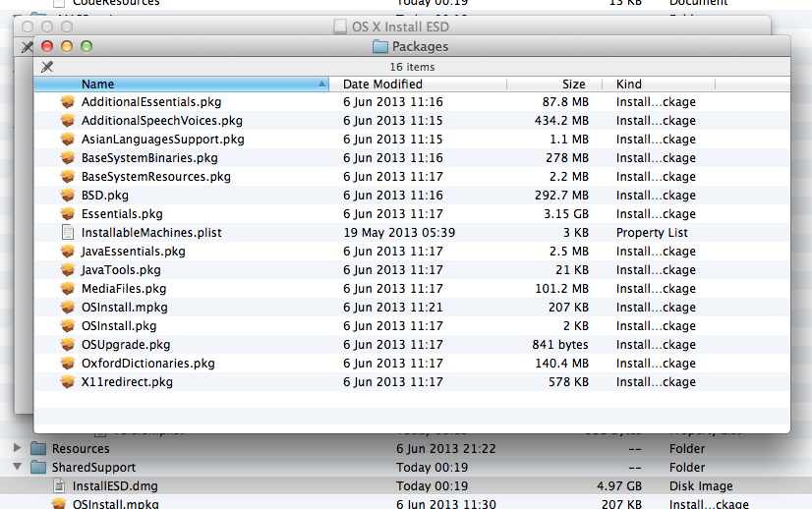812x509 pixels.
Task: Click the Essentials.pkg package icon
Action: (x=67, y=214)
